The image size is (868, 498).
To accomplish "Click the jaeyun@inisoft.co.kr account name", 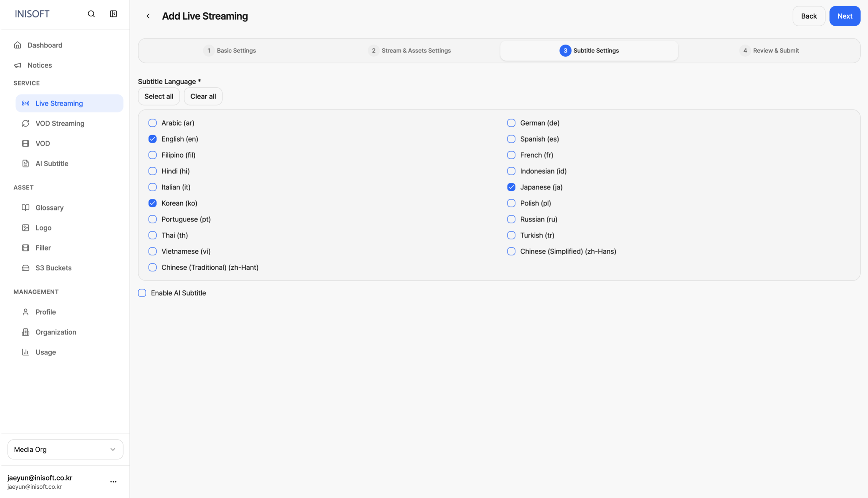I will coord(40,478).
